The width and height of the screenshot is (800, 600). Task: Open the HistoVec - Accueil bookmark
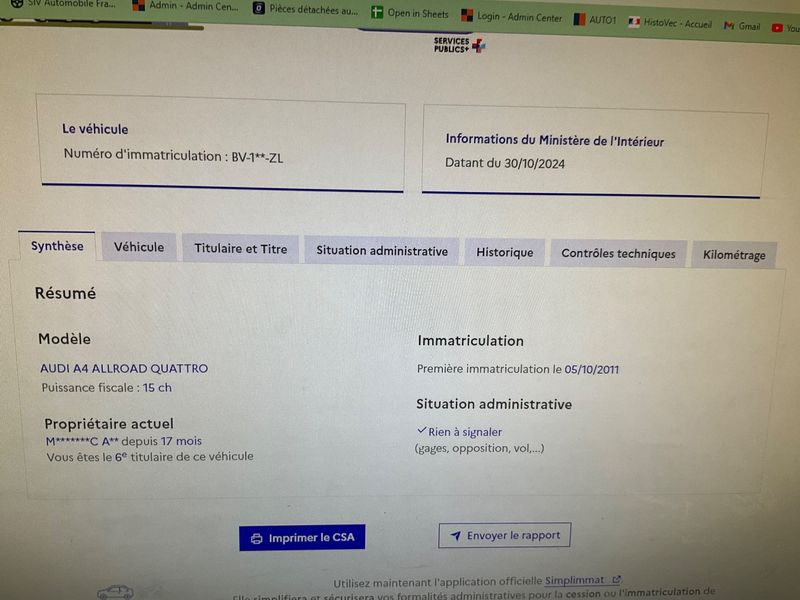670,23
